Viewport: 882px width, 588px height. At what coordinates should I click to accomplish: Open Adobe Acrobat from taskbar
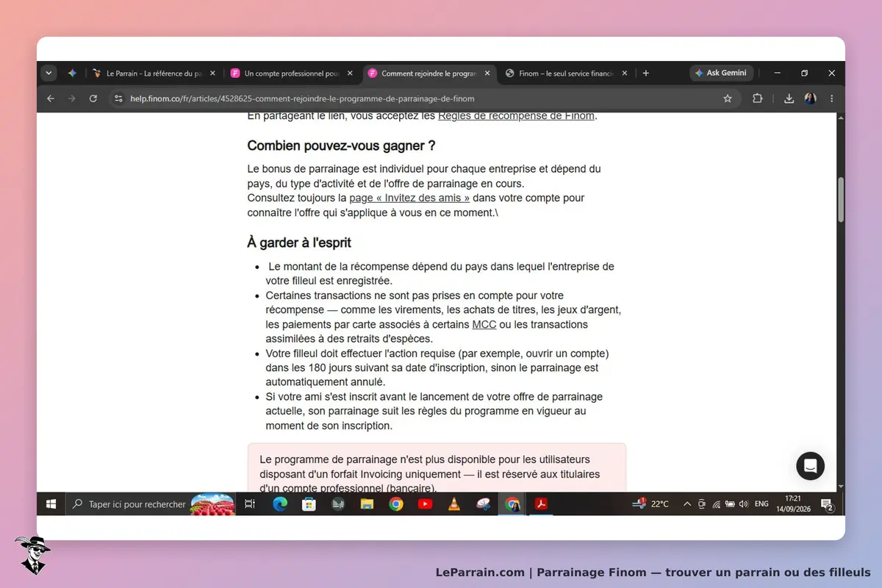541,504
